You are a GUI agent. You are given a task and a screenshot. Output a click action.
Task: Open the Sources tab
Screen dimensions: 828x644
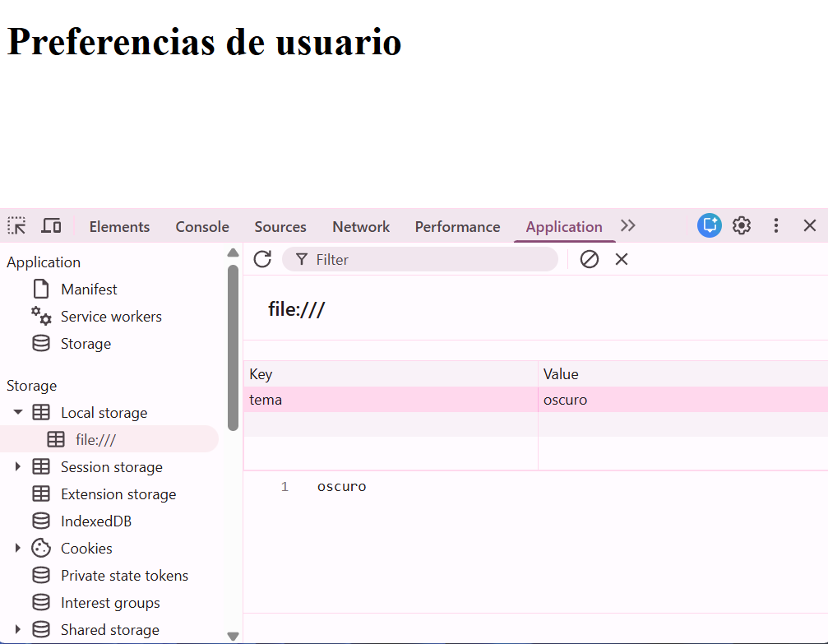pos(280,227)
